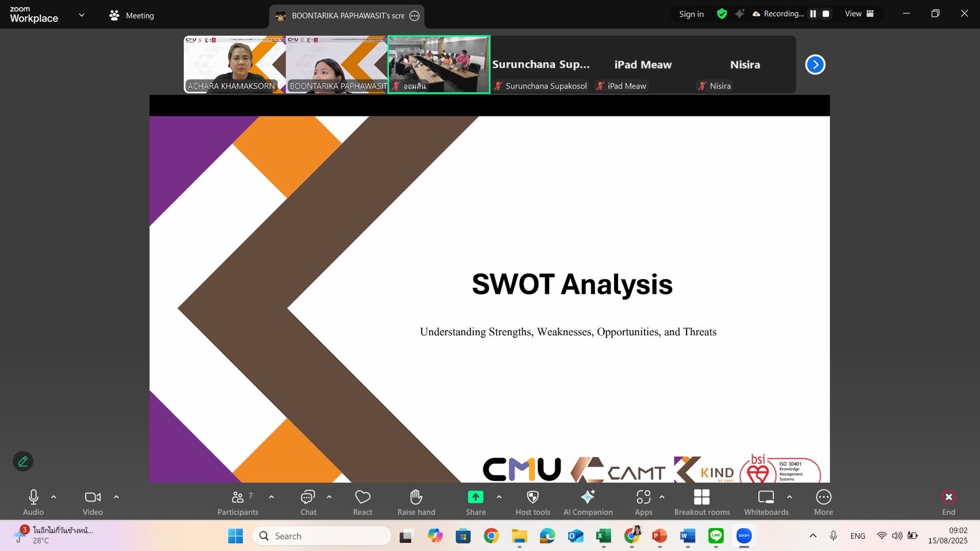Click the Sign in button
This screenshot has width=980, height=551.
coord(691,14)
